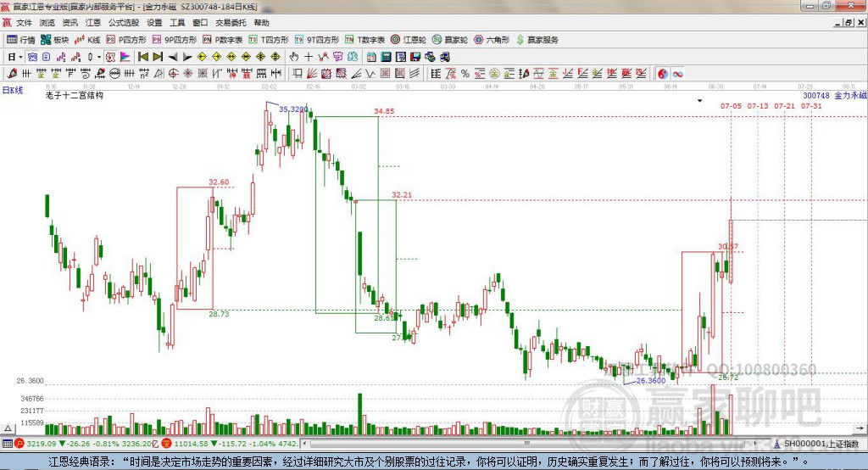Click the black right arrow icon
The image size is (868, 470).
pos(187,57)
